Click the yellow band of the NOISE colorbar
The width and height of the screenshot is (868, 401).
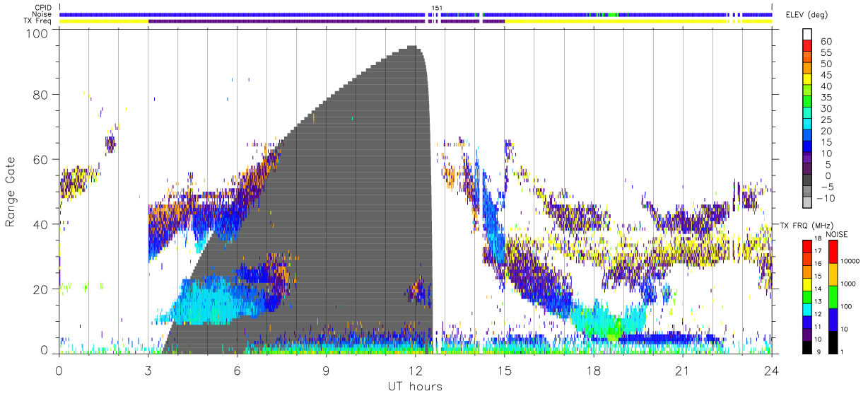(833, 274)
